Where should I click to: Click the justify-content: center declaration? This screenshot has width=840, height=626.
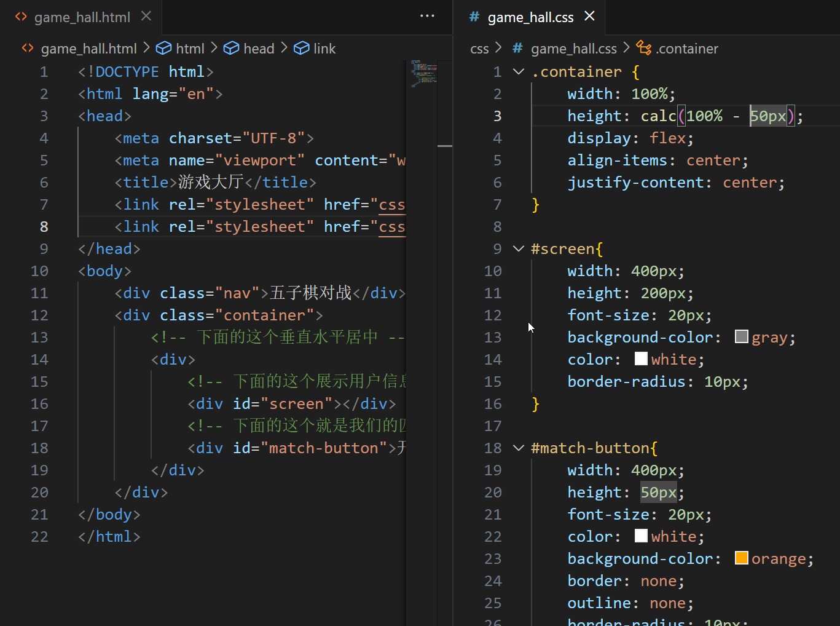[x=676, y=183]
